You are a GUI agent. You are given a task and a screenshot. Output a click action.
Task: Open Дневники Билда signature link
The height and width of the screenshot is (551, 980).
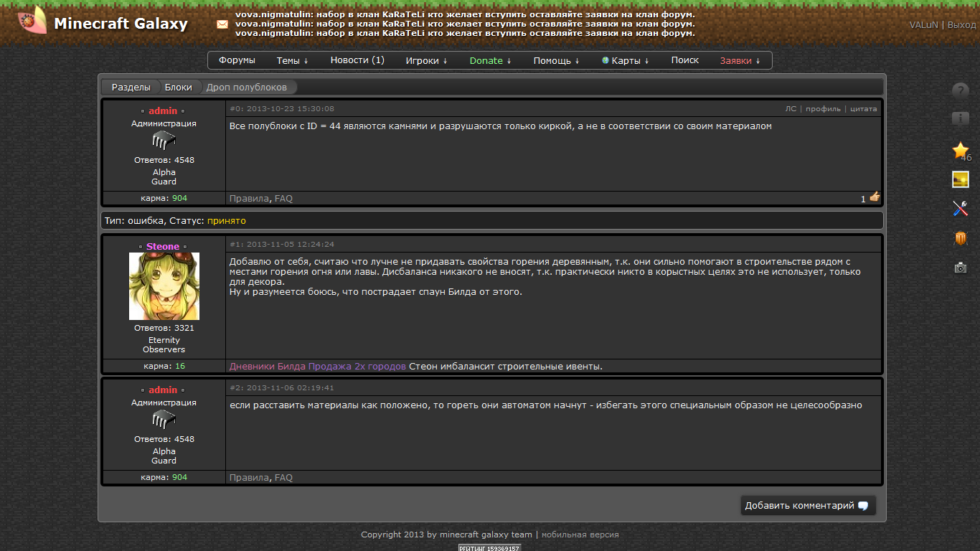tap(268, 367)
